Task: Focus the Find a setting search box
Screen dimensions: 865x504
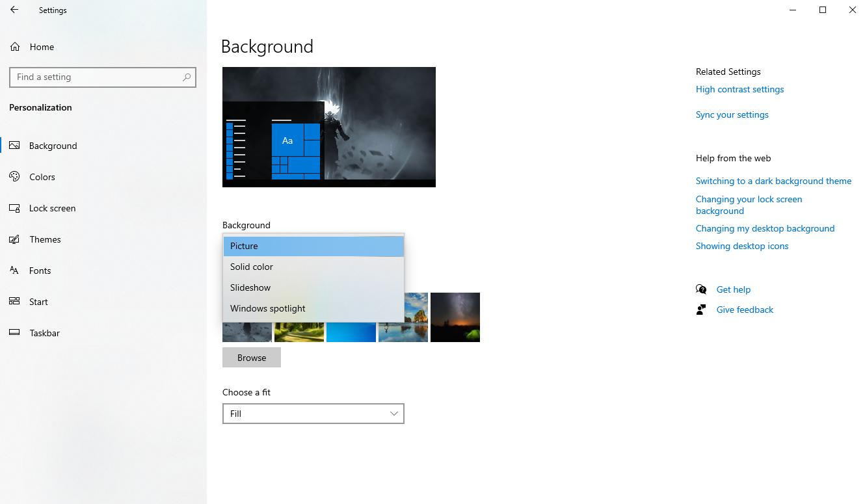Action: click(103, 77)
